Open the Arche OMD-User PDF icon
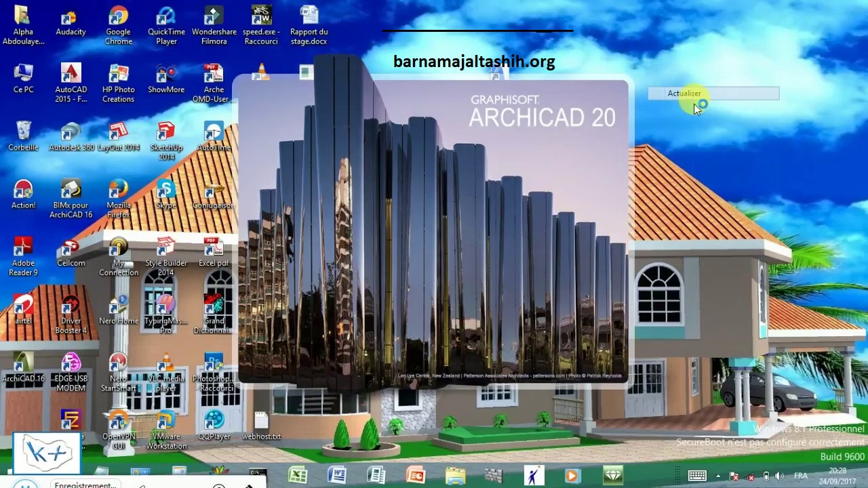The width and height of the screenshot is (868, 488). 214,83
